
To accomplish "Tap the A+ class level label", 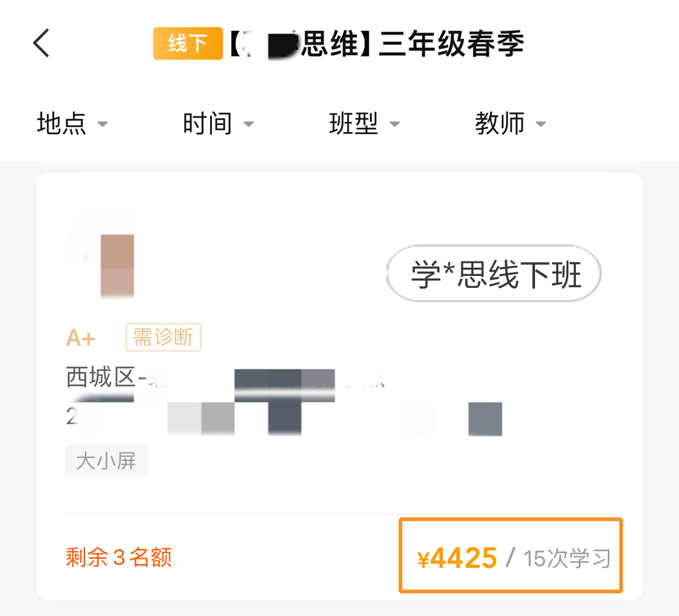I will tap(80, 338).
